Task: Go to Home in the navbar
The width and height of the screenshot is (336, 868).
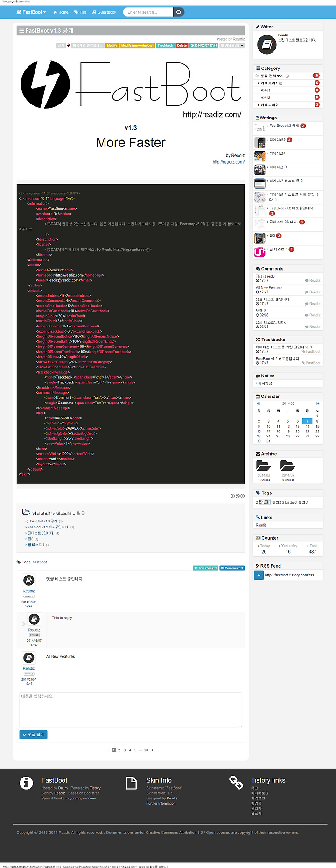Action: [x=61, y=12]
